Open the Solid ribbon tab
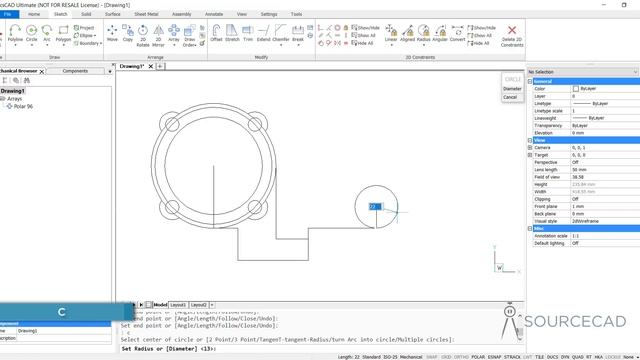 click(86, 14)
